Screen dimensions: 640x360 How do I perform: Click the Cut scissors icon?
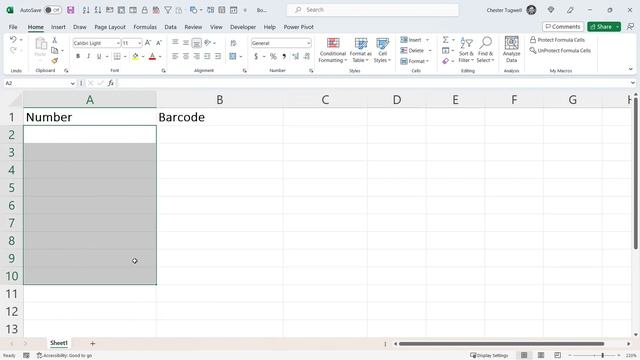[x=55, y=40]
